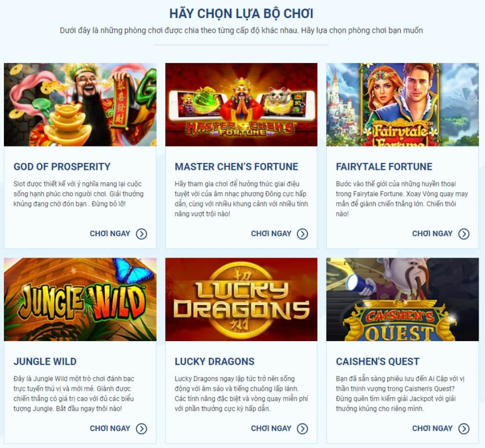Click CHƠI NGAY text for Caishen's Quest
485x448 pixels.
click(432, 428)
